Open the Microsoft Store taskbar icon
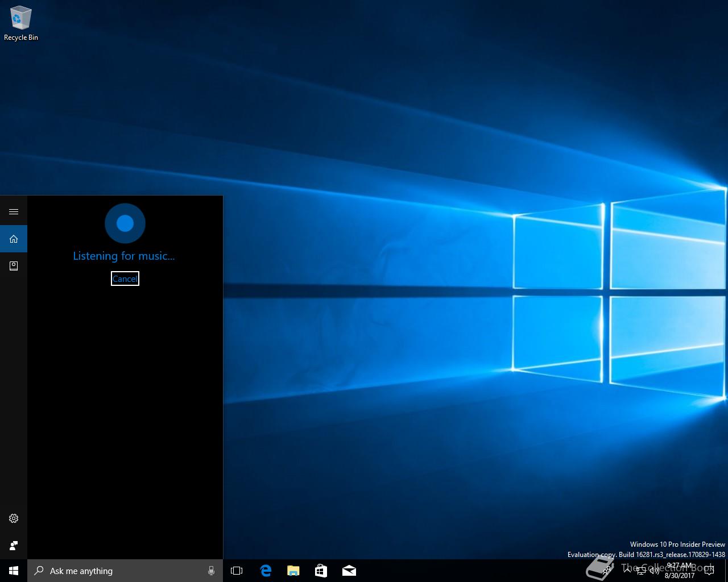The width and height of the screenshot is (728, 582). point(321,571)
